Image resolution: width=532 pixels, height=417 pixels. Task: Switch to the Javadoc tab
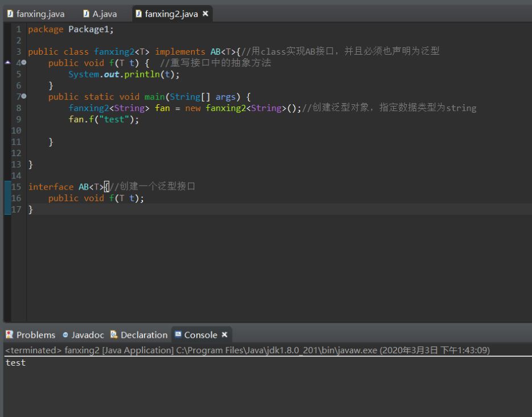pos(87,335)
